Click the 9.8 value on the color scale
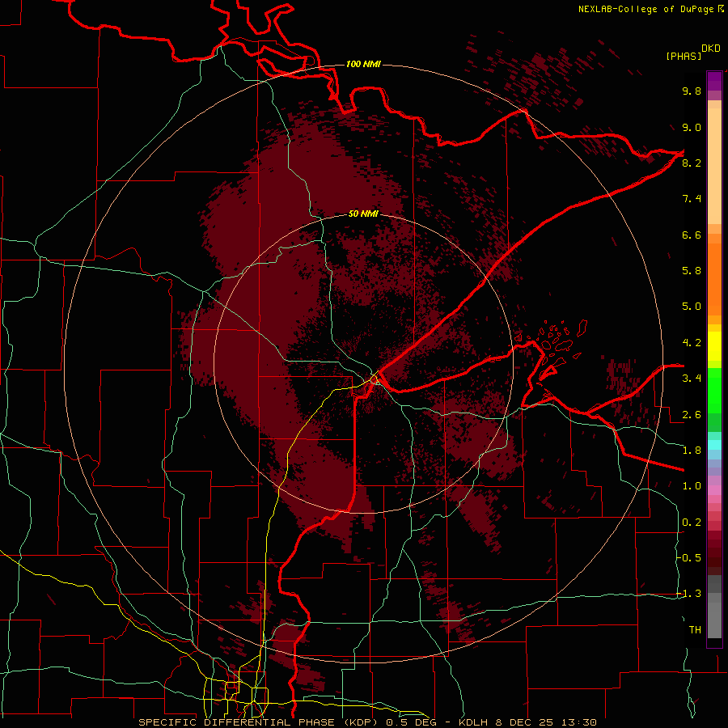728x728 pixels. point(692,91)
